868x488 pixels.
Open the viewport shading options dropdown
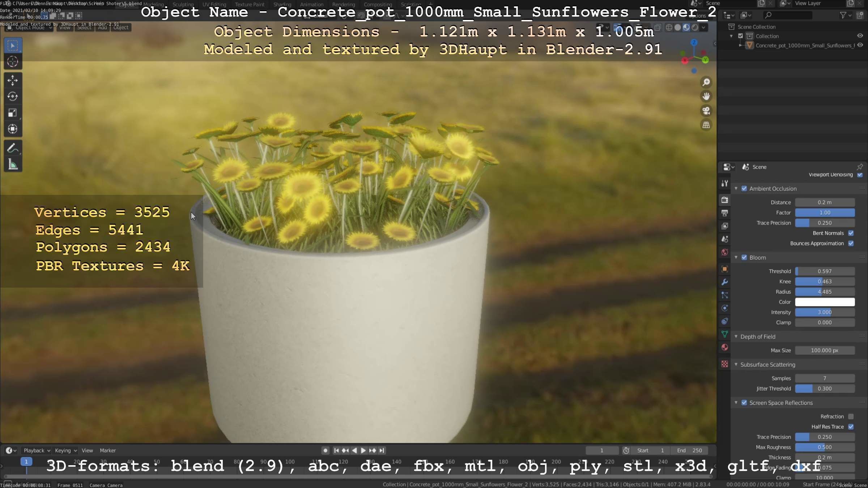point(703,27)
